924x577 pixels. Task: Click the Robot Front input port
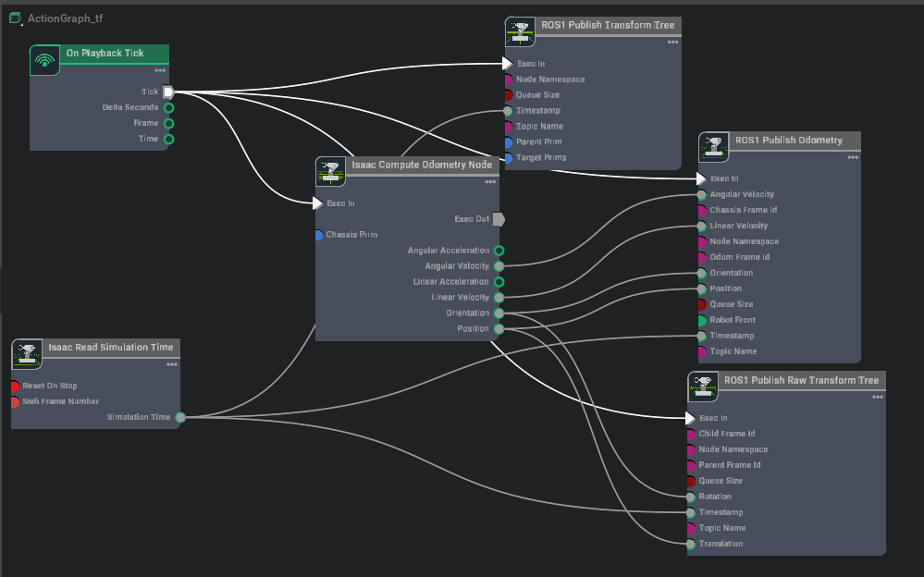702,320
